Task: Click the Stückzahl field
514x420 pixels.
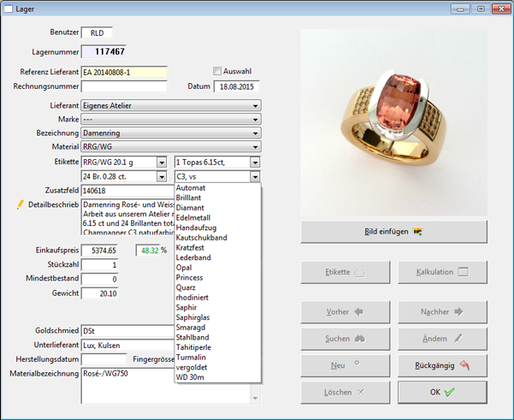Action: (100, 265)
